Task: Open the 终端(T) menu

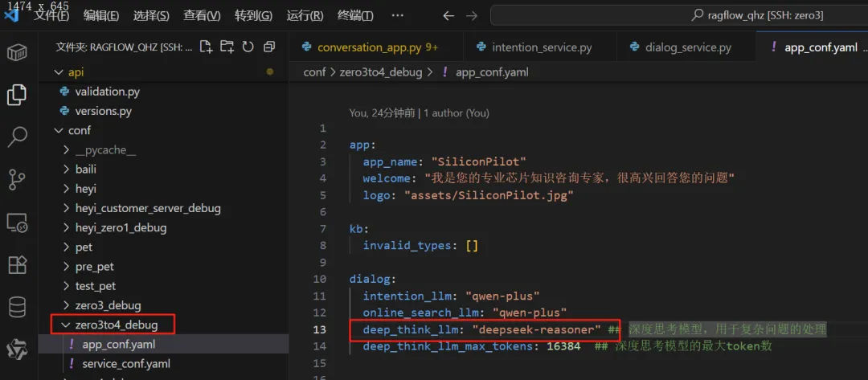Action: pos(355,15)
